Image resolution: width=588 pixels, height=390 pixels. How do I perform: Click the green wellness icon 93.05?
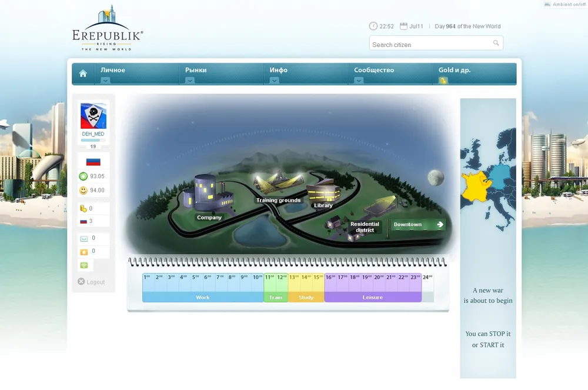[83, 176]
